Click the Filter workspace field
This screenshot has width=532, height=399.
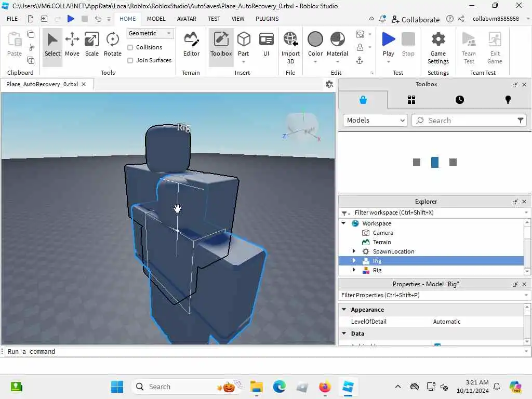434,212
